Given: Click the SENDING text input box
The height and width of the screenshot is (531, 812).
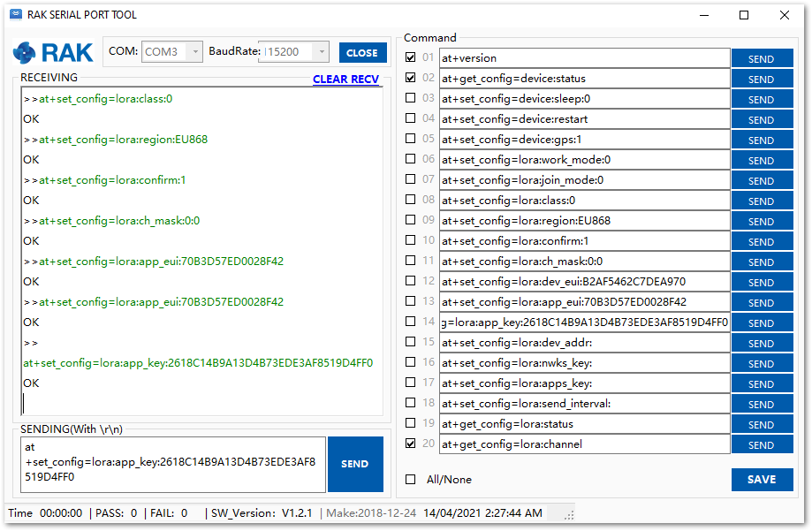Looking at the screenshot, I should pos(173,464).
